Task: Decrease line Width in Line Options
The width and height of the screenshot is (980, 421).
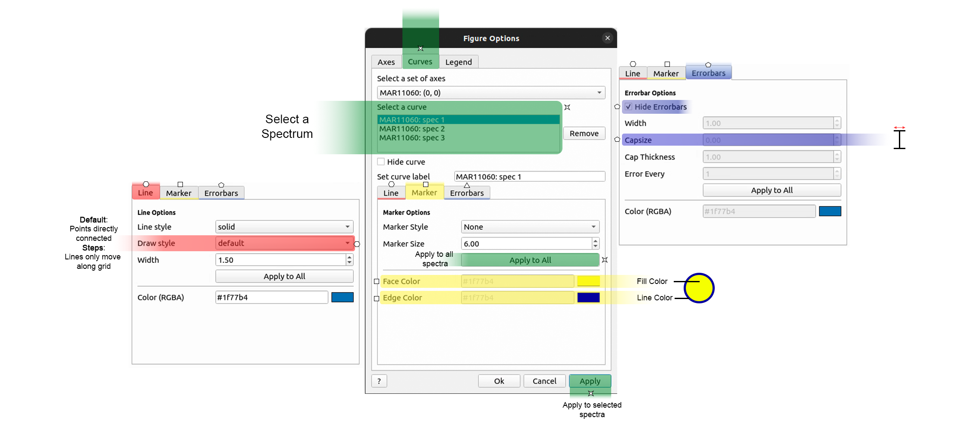Action: pyautogui.click(x=349, y=262)
